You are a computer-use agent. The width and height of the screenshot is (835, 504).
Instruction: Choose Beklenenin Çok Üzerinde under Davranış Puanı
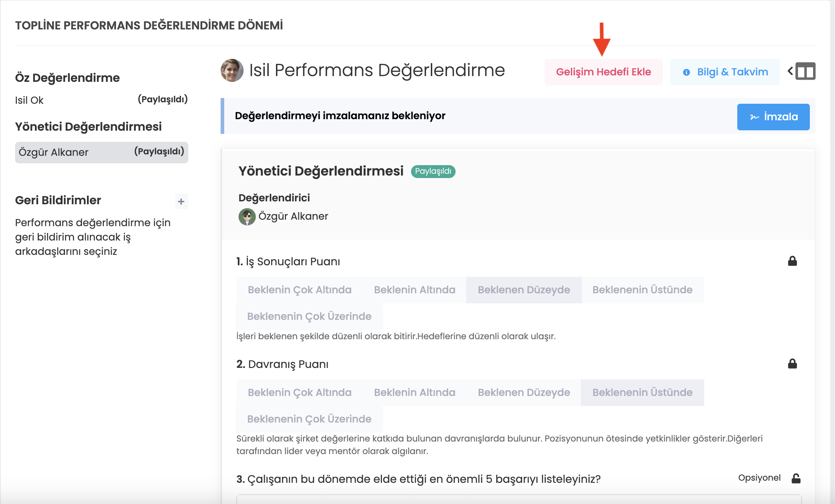(x=309, y=419)
